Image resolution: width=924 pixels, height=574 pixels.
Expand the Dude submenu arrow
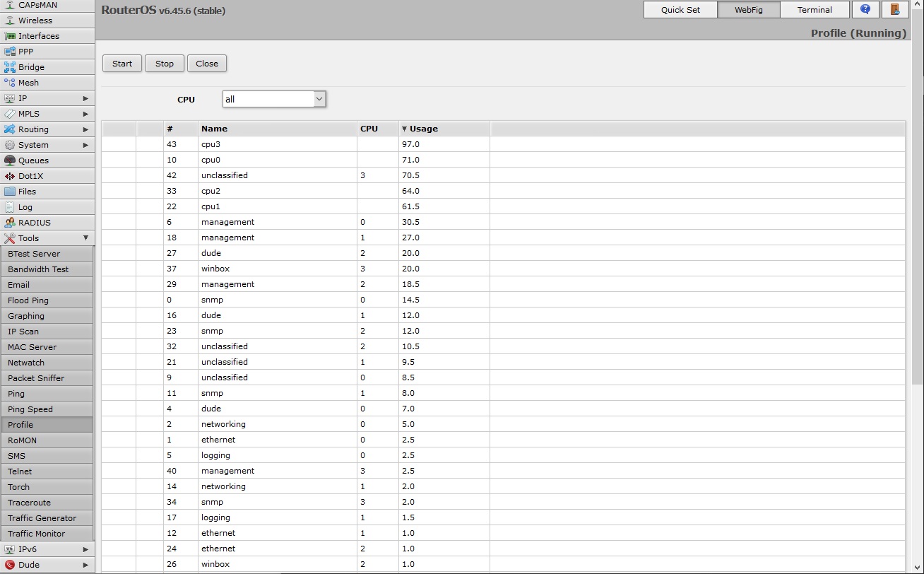[x=85, y=565]
